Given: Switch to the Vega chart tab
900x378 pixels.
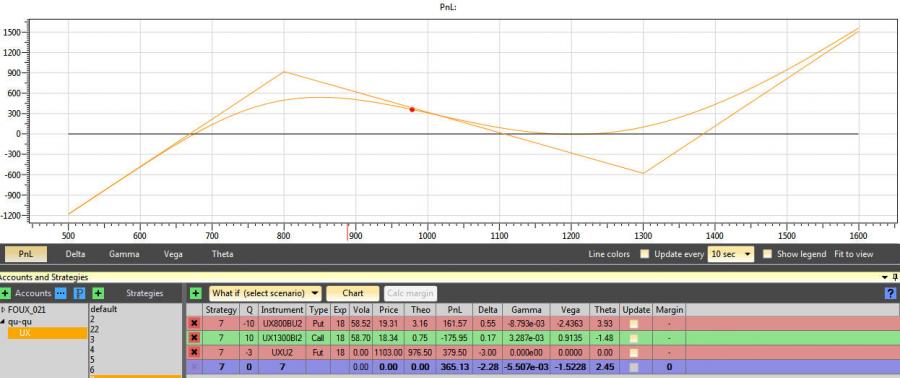Looking at the screenshot, I should pyautogui.click(x=173, y=254).
